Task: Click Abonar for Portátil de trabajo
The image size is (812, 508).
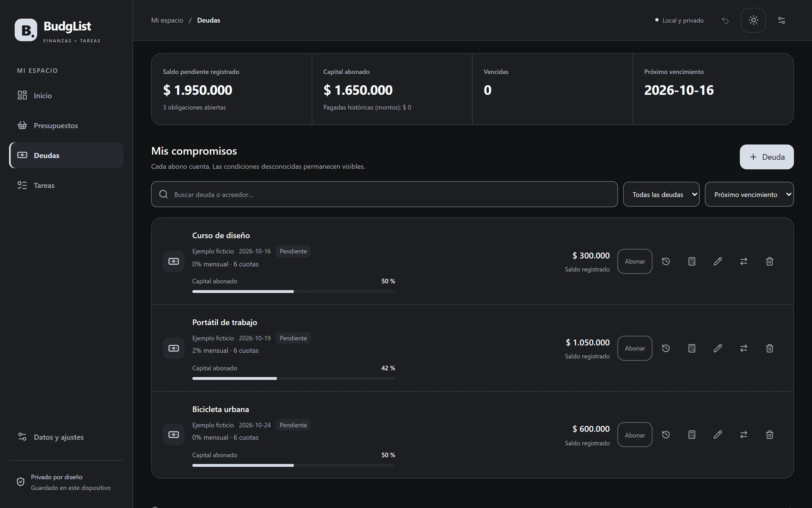Action: click(x=634, y=348)
